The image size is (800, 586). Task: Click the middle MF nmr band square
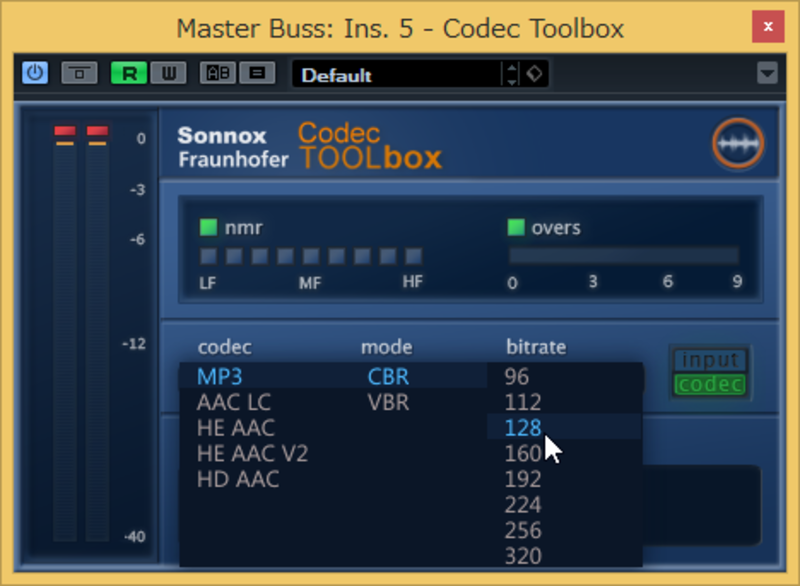click(x=311, y=256)
